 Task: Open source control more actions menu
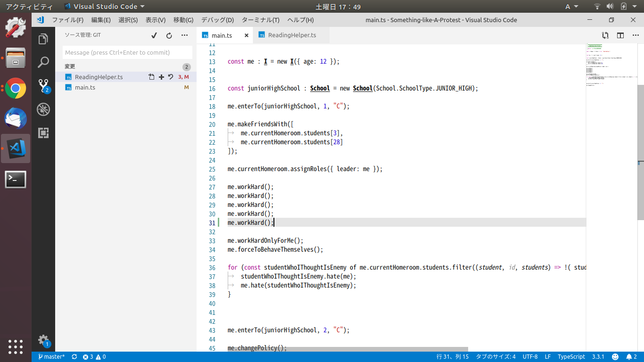(x=184, y=35)
